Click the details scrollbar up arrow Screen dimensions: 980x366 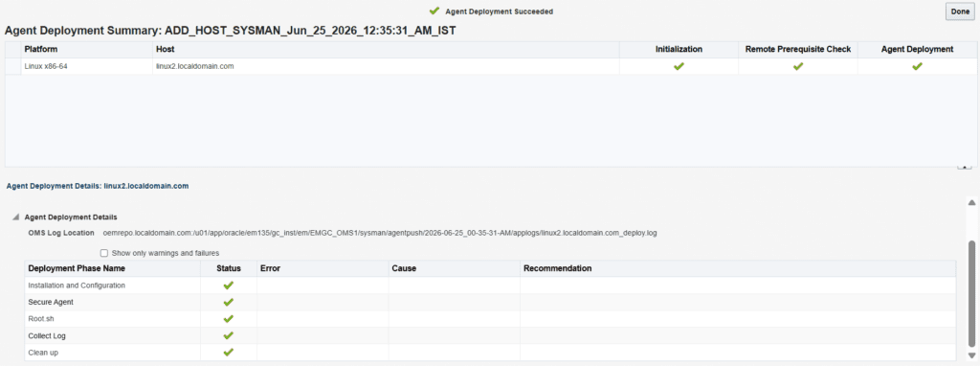click(971, 203)
